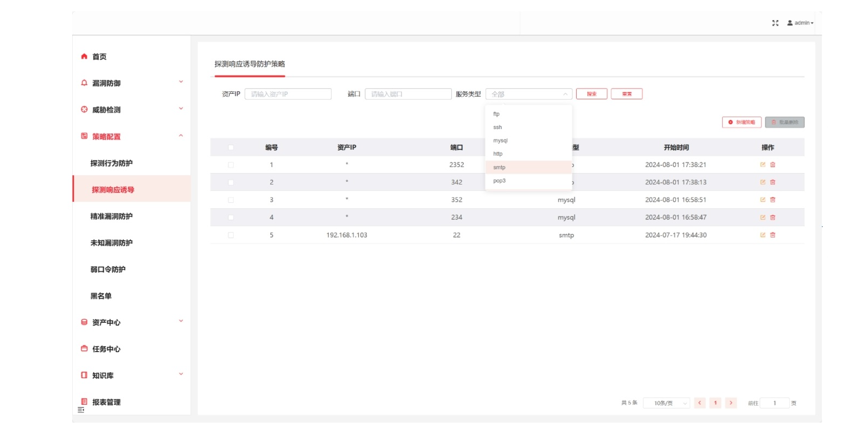Choose smtp from the service type list
Viewport: 868px width, 434px height.
click(500, 168)
